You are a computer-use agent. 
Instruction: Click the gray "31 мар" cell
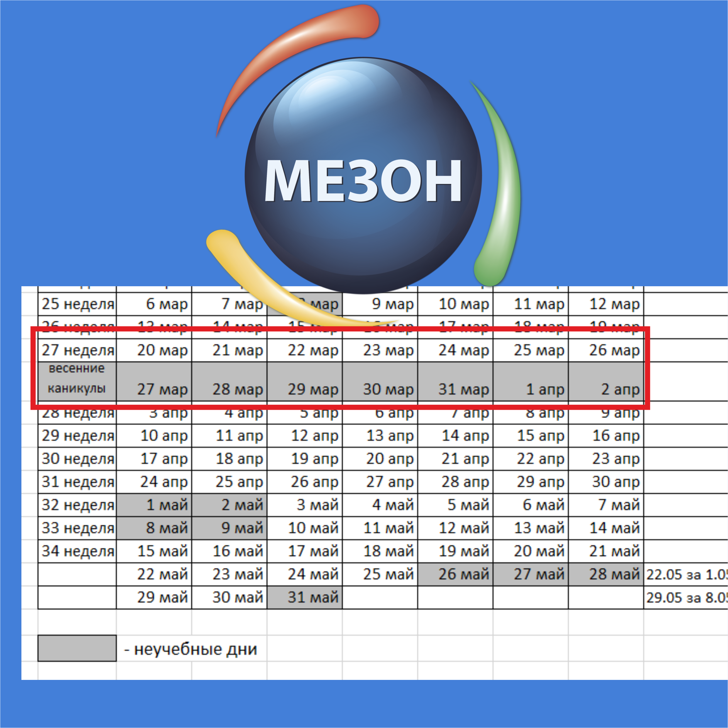pos(456,382)
